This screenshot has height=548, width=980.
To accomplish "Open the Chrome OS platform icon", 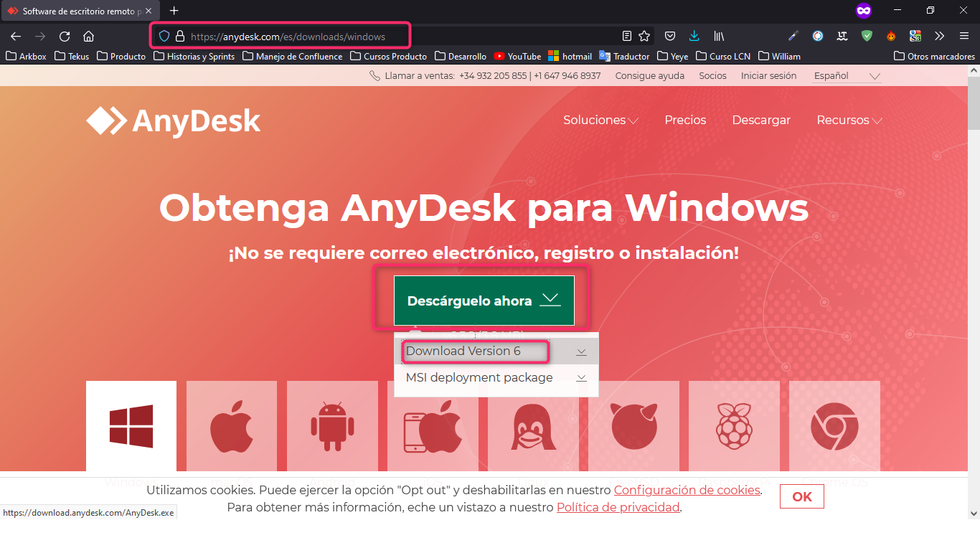I will pyautogui.click(x=834, y=426).
